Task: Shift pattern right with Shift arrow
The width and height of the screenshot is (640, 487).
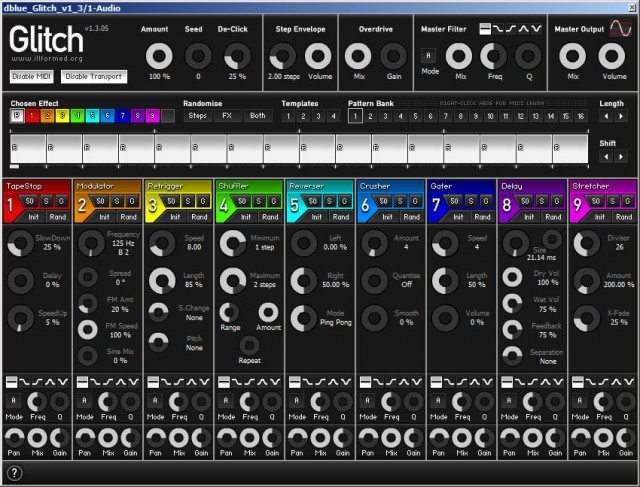Action: pos(621,156)
